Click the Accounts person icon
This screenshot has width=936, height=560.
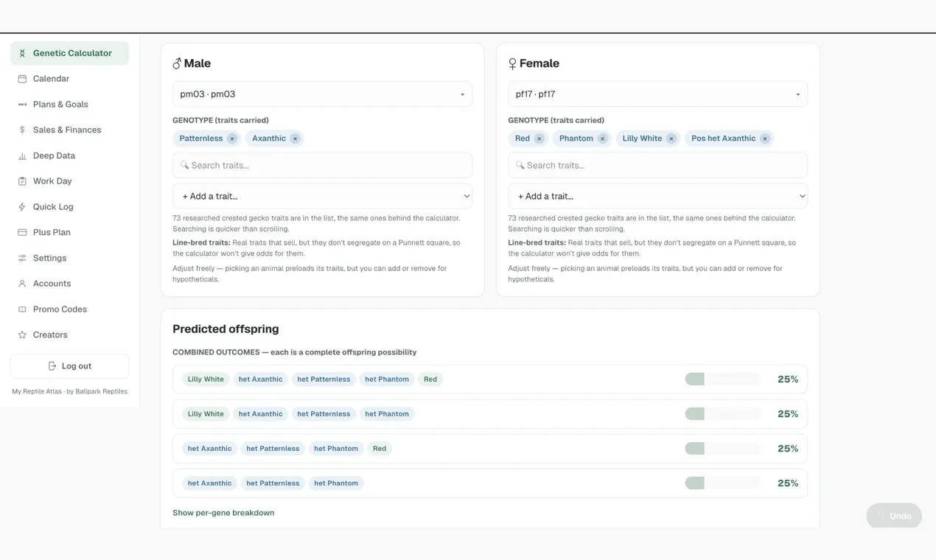[22, 284]
